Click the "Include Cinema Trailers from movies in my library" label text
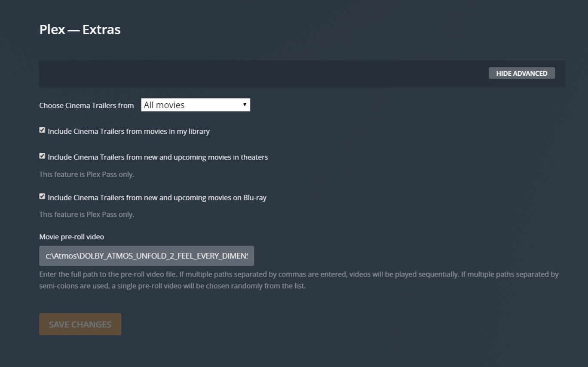Image resolution: width=588 pixels, height=367 pixels. coord(129,131)
